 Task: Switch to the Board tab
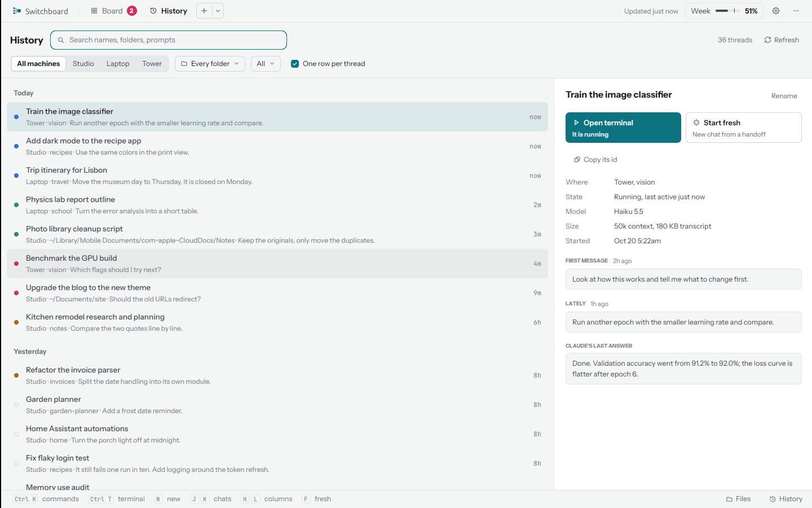click(113, 11)
